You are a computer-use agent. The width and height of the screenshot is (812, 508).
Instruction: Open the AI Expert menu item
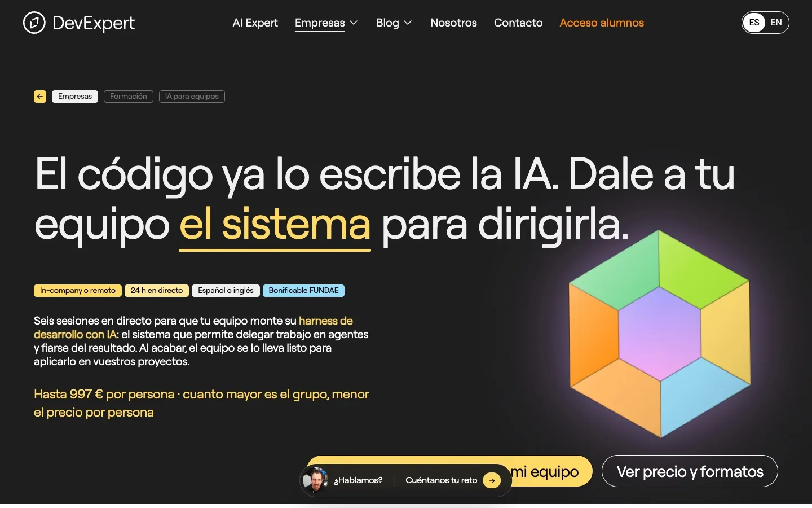tap(255, 23)
